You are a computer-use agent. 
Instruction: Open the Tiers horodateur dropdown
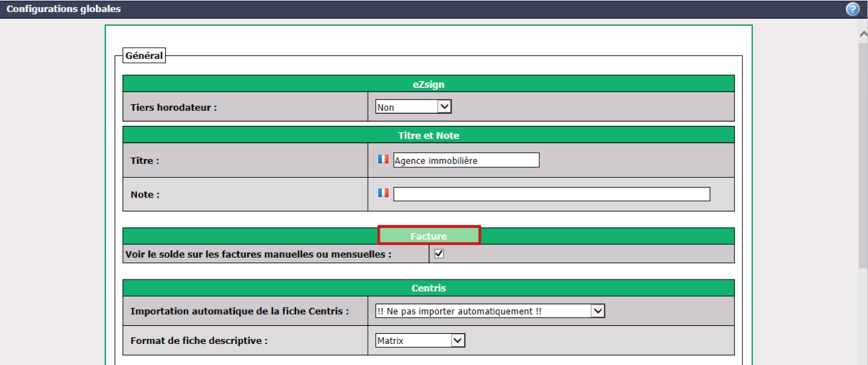[414, 107]
